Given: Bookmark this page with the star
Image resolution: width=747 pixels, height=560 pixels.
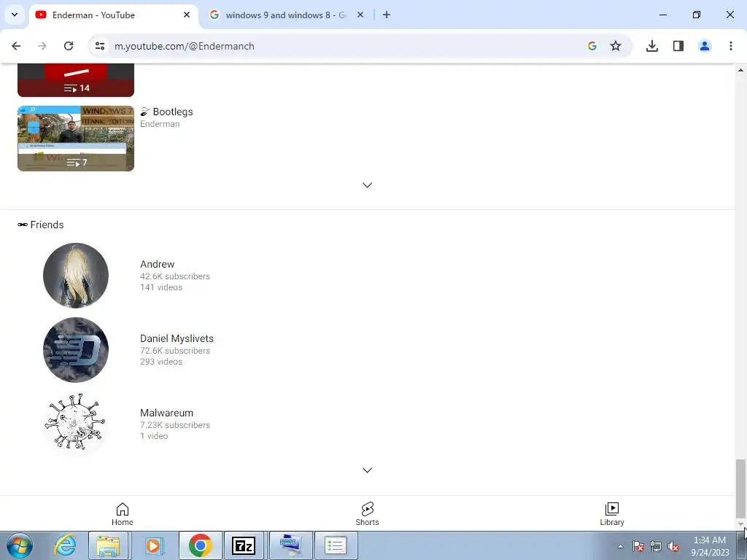Looking at the screenshot, I should click(616, 46).
